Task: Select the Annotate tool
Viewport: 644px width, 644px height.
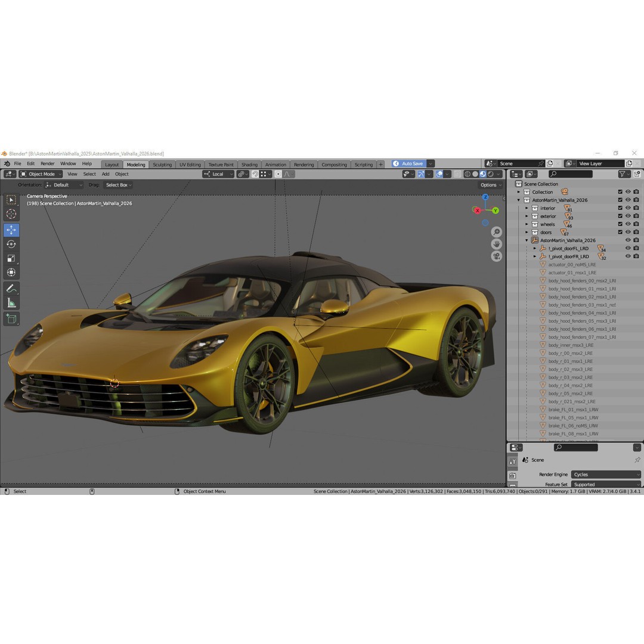Action: coord(11,289)
